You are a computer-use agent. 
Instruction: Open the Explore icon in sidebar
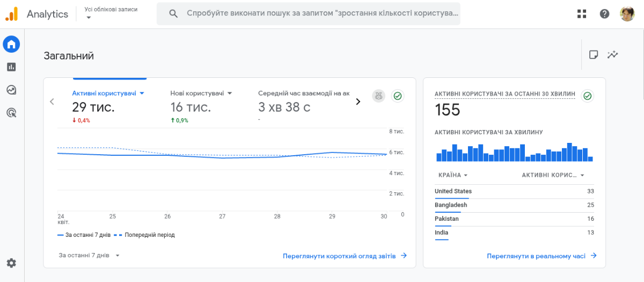[11, 90]
